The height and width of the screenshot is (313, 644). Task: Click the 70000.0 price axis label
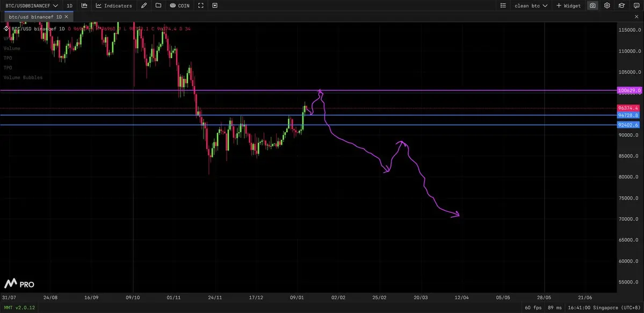pos(628,219)
